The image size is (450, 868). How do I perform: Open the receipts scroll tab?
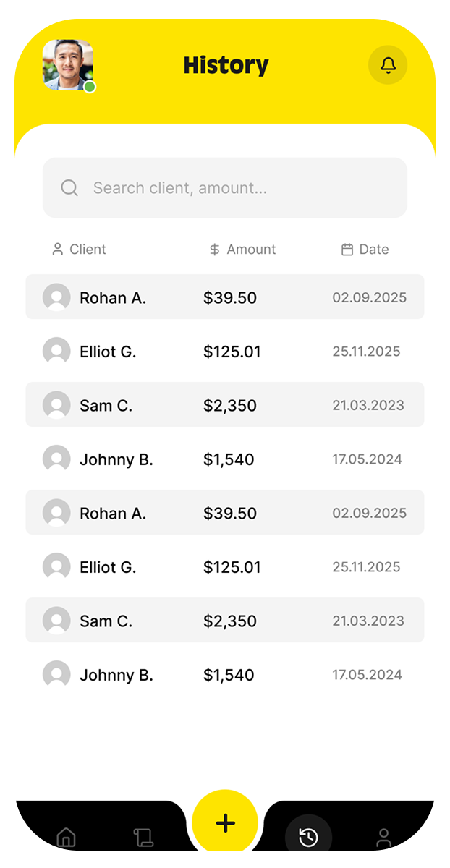pos(143,838)
